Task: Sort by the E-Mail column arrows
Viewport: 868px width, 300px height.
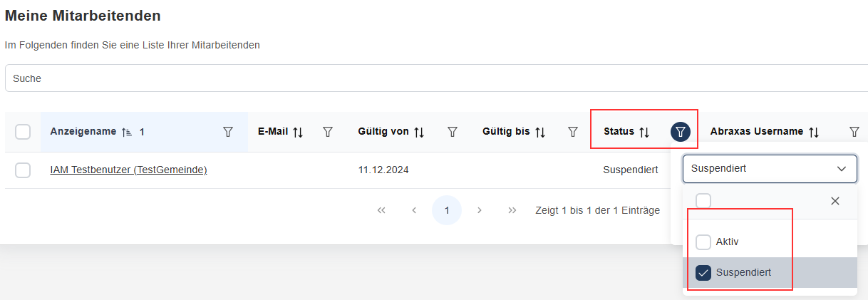Action: [298, 132]
